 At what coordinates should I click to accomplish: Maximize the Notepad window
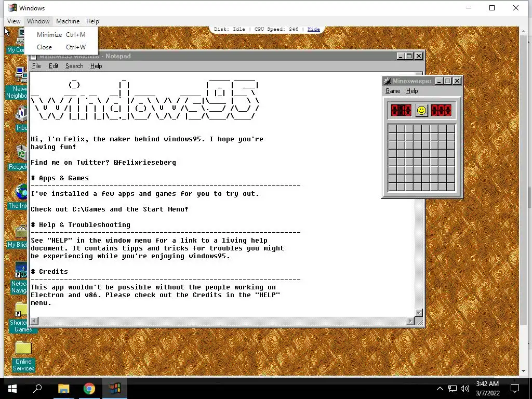click(x=409, y=56)
